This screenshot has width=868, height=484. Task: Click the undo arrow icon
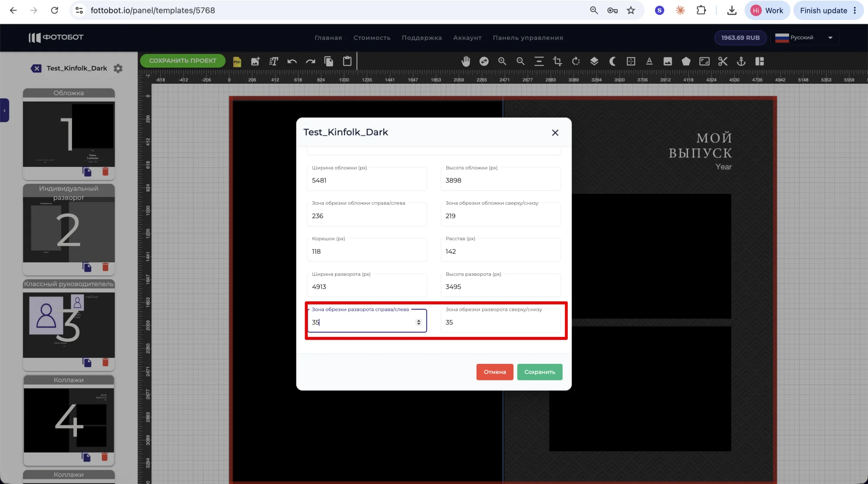(292, 62)
